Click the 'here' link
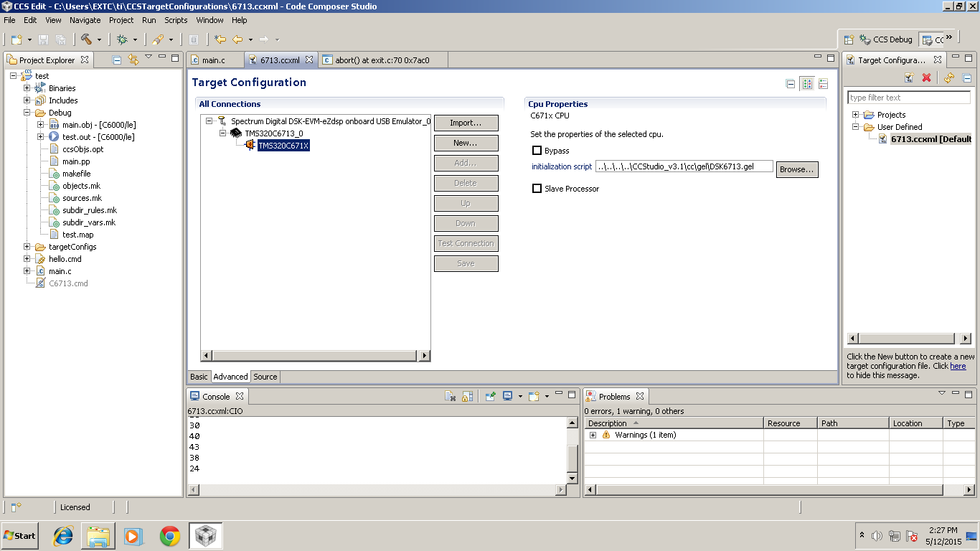The width and height of the screenshot is (980, 551). coord(958,366)
